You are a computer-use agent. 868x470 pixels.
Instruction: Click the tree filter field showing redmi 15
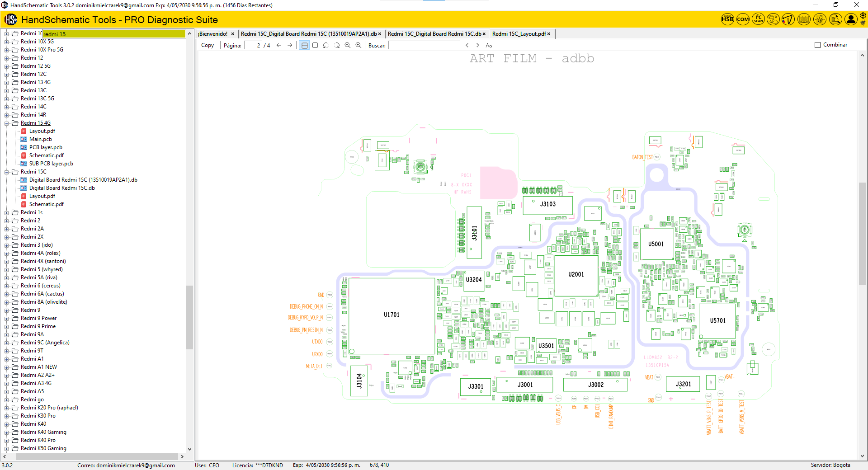pos(114,34)
